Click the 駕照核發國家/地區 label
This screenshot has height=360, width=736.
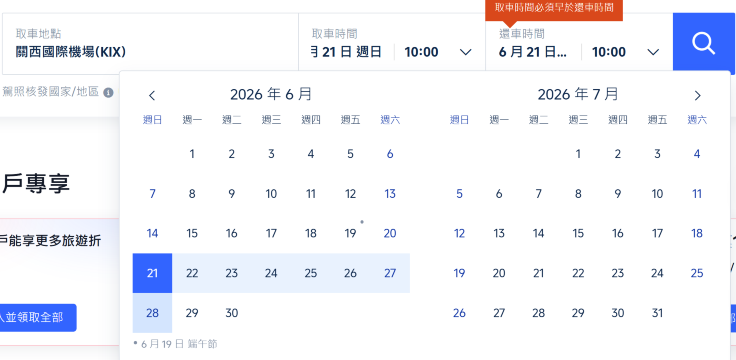[51, 92]
